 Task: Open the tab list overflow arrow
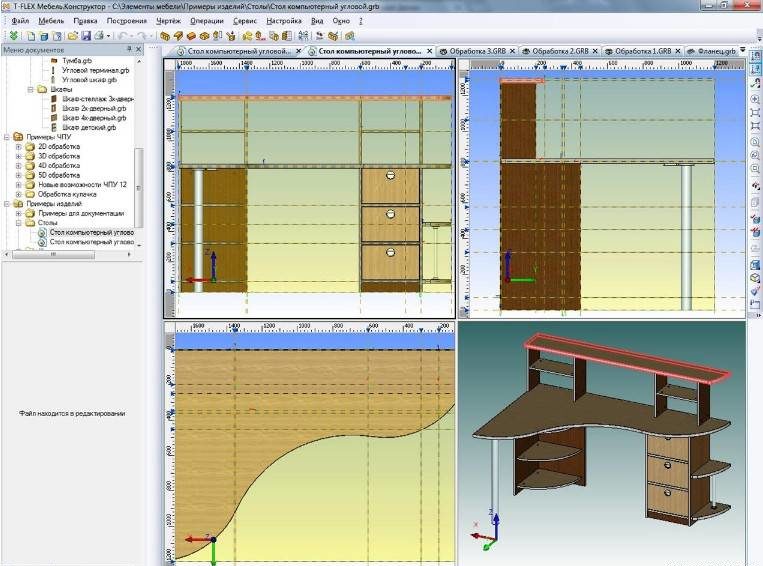pos(743,50)
